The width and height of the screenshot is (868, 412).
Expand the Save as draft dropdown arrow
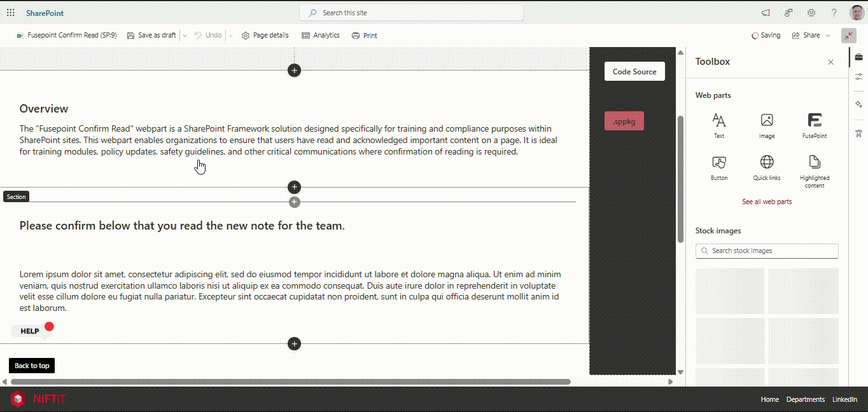[x=185, y=36]
